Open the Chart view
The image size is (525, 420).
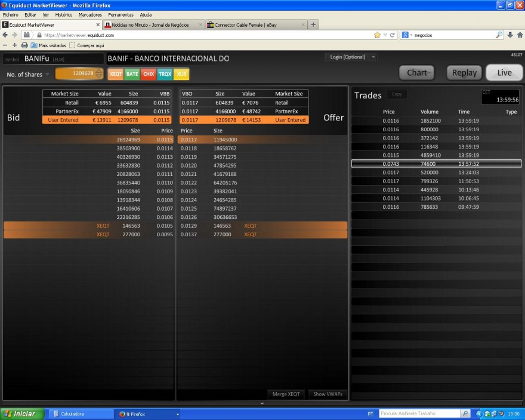[x=417, y=73]
